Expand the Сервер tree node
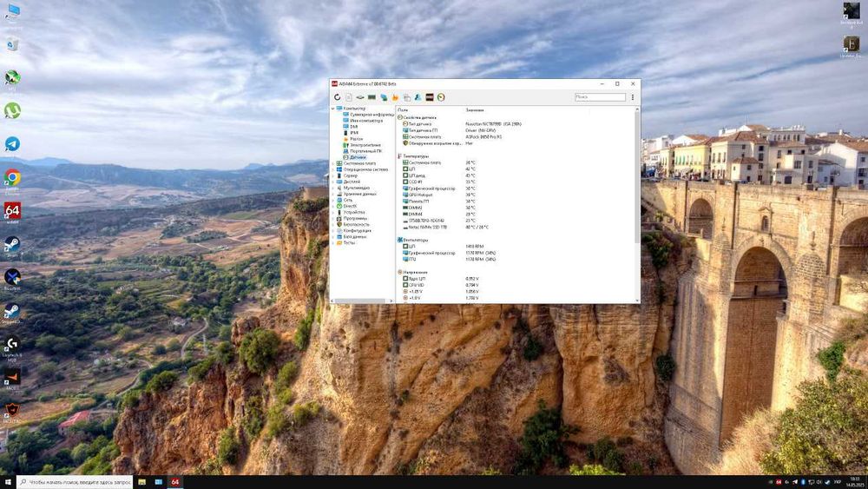 pos(333,175)
